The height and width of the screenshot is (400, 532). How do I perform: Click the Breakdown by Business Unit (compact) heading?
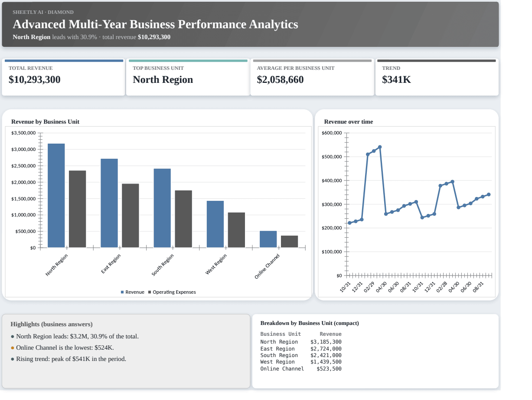click(x=310, y=323)
